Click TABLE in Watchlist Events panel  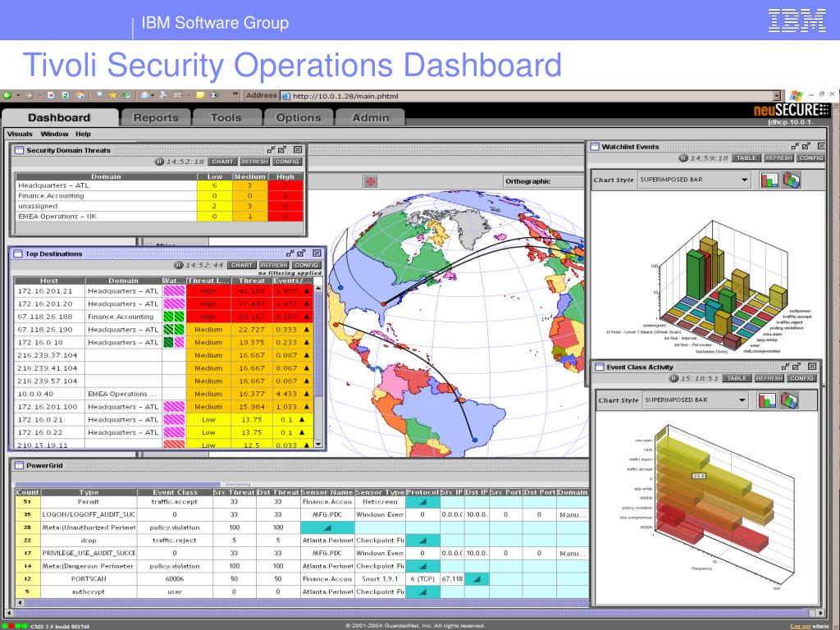(x=746, y=158)
